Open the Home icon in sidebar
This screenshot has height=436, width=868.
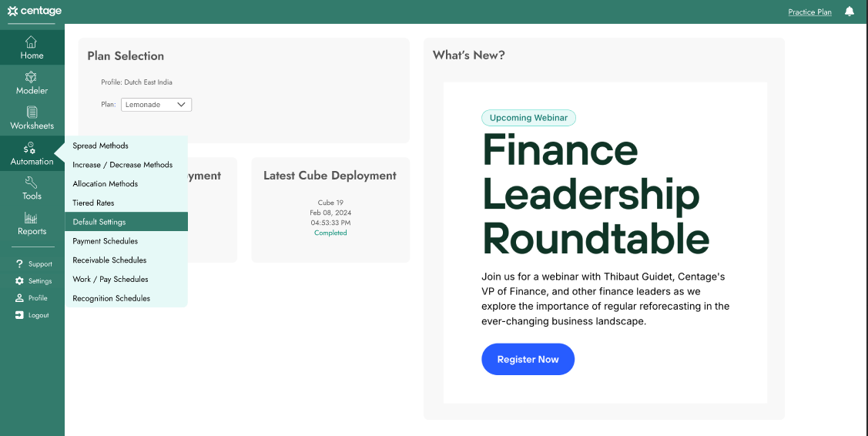(32, 42)
